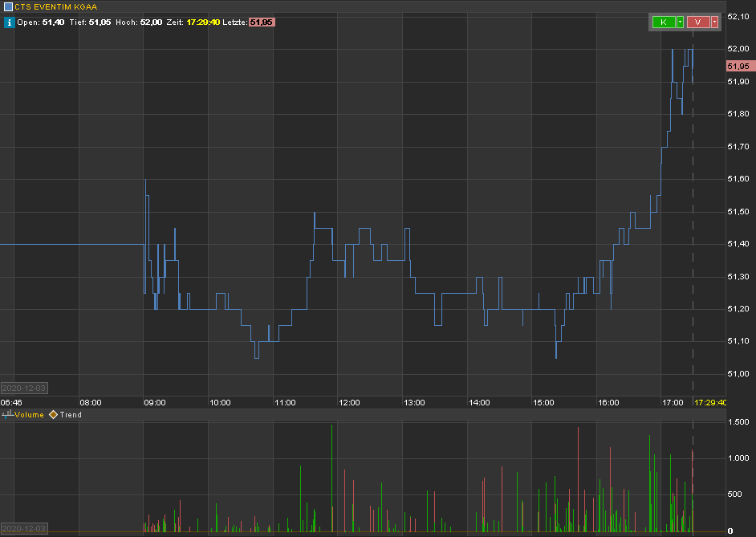Click the red Letzte price value 51,95
The width and height of the screenshot is (756, 537).
click(262, 22)
